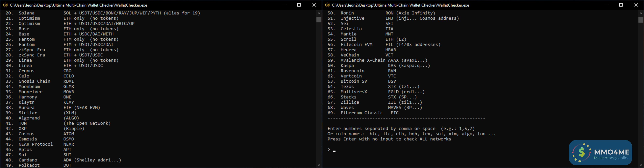644x168 pixels.
Task: Click 'Base' in row 24
Action: click(24, 34)
